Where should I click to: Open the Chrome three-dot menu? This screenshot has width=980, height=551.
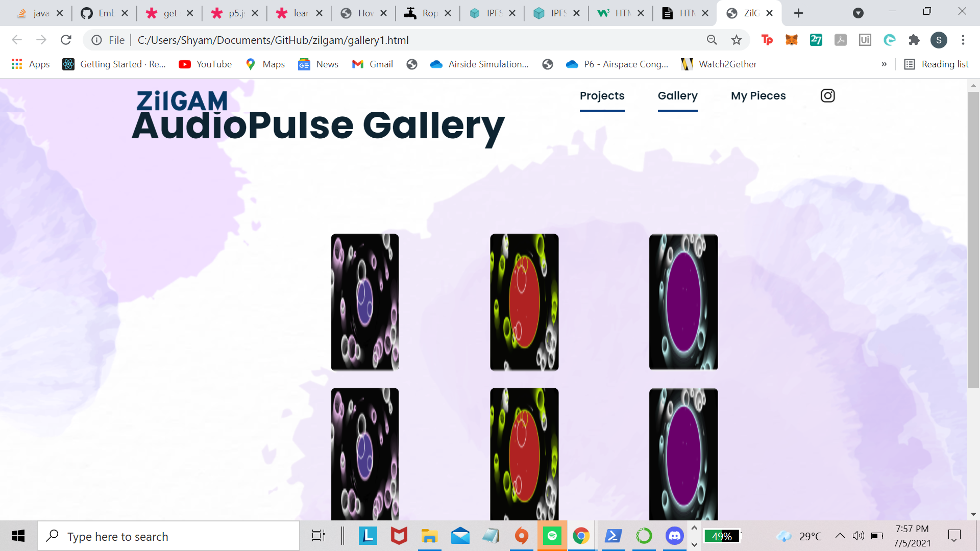(x=963, y=40)
